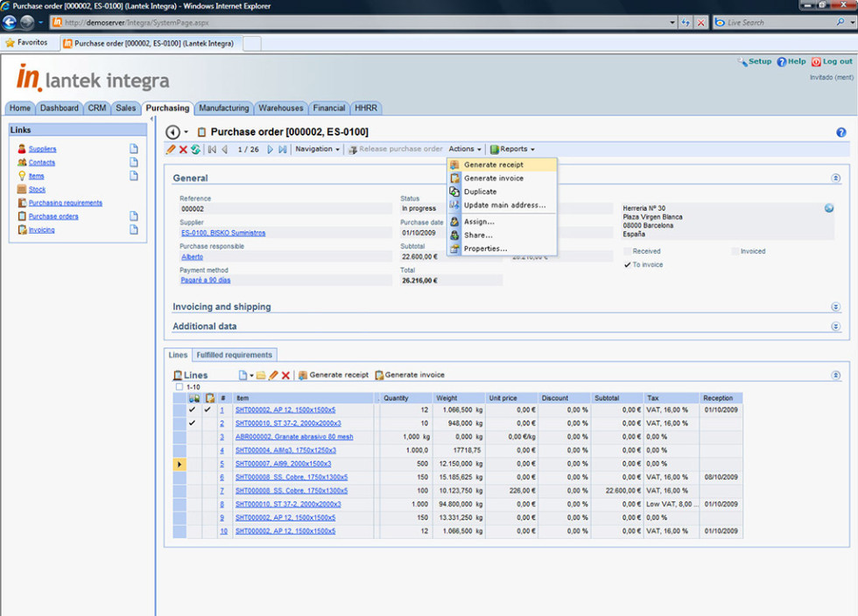Click the globe icon beside the address
The width and height of the screenshot is (858, 616).
click(828, 208)
